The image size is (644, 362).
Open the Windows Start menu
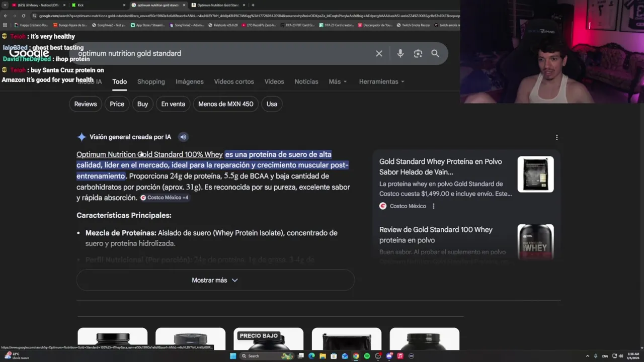[x=233, y=356]
